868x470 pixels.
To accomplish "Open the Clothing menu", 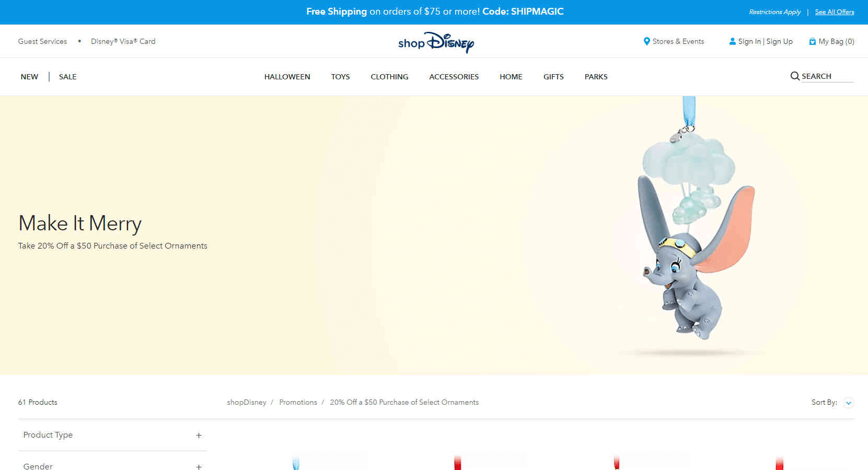I will pos(389,77).
